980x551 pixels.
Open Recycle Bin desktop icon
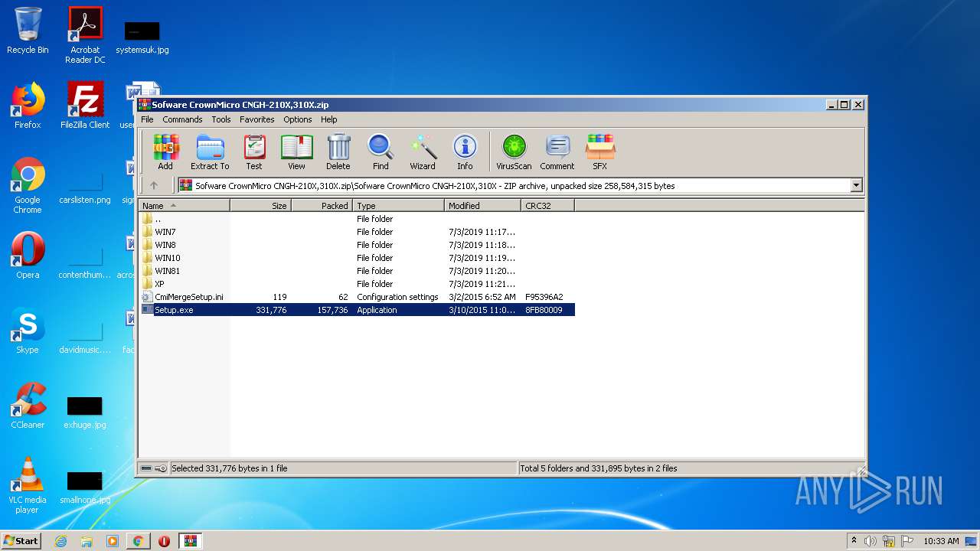[x=28, y=31]
